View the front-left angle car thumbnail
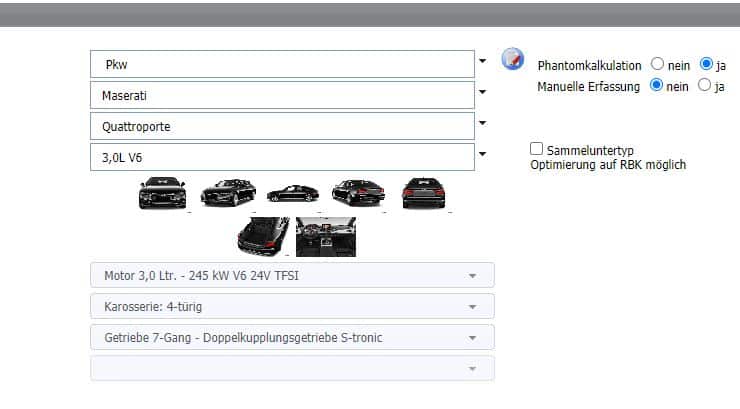Screen dimensions: 740x409 click(x=228, y=192)
